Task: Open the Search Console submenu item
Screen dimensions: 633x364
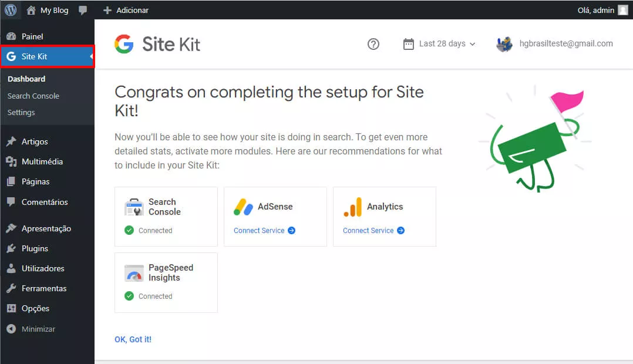Action: (33, 96)
